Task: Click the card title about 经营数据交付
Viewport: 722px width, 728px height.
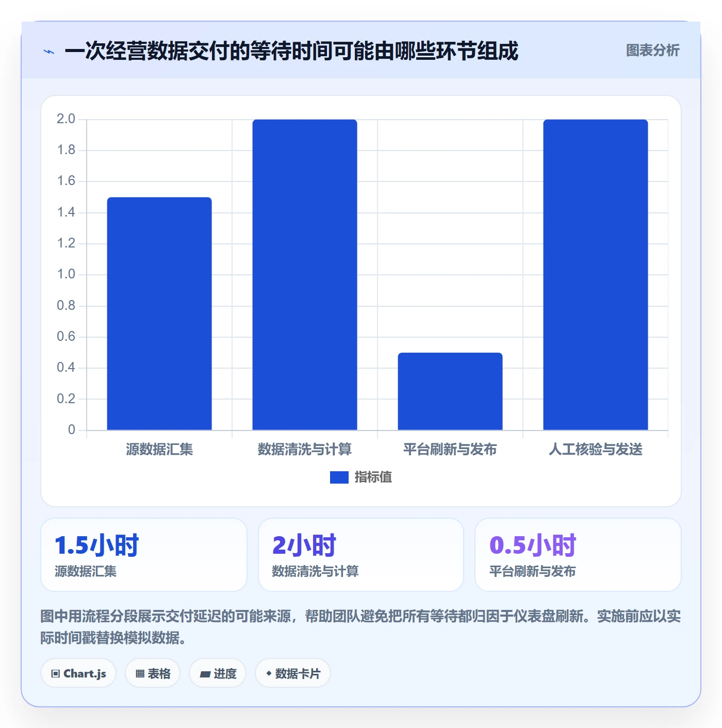Action: pos(291,51)
